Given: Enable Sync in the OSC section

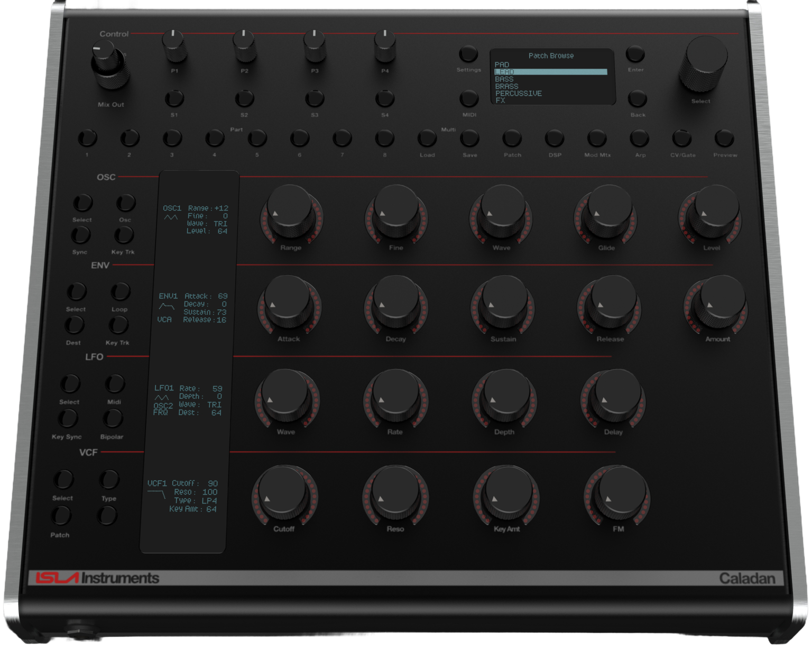Looking at the screenshot, I should click(81, 235).
